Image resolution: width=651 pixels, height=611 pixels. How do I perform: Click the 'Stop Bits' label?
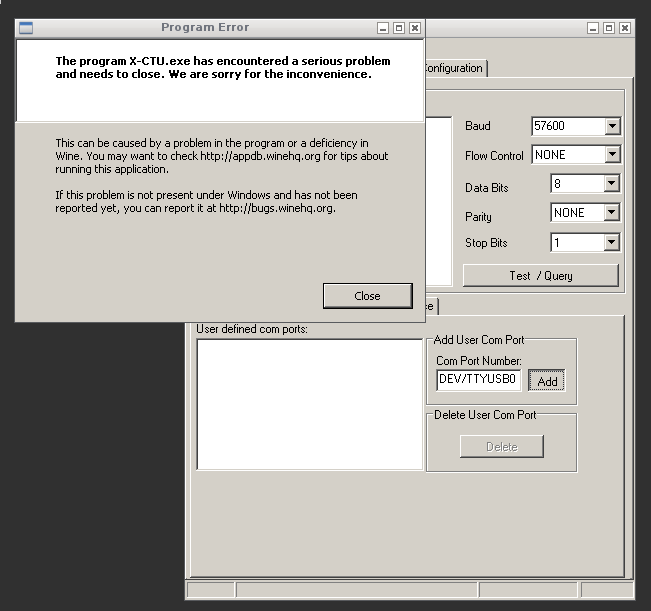click(x=486, y=243)
